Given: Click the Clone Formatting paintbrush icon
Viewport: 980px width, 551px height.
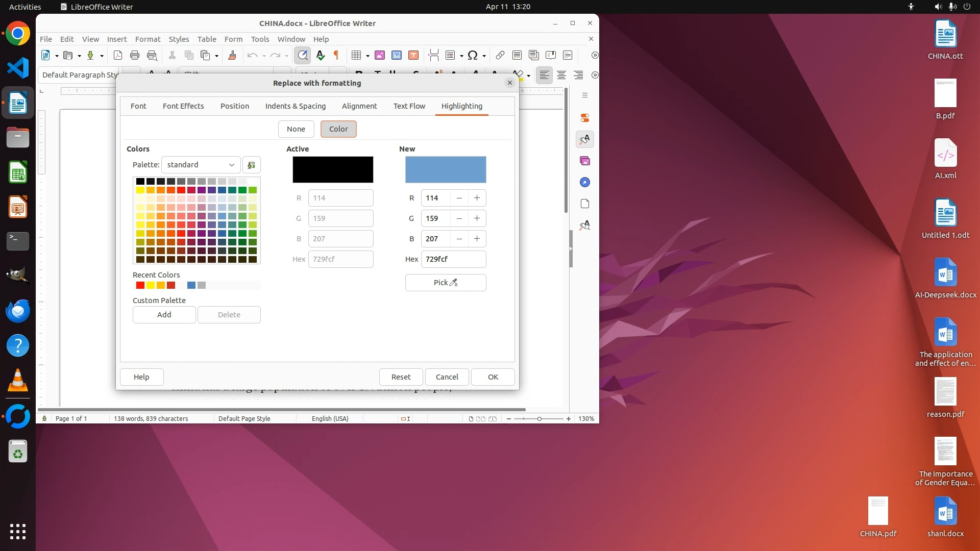Looking at the screenshot, I should click(232, 55).
